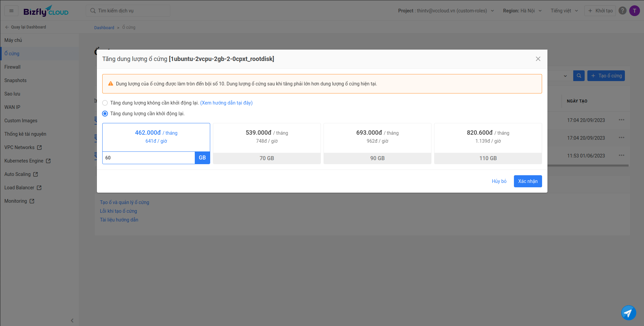The width and height of the screenshot is (644, 326).
Task: Click Hủy bỏ to cancel
Action: coord(499,181)
